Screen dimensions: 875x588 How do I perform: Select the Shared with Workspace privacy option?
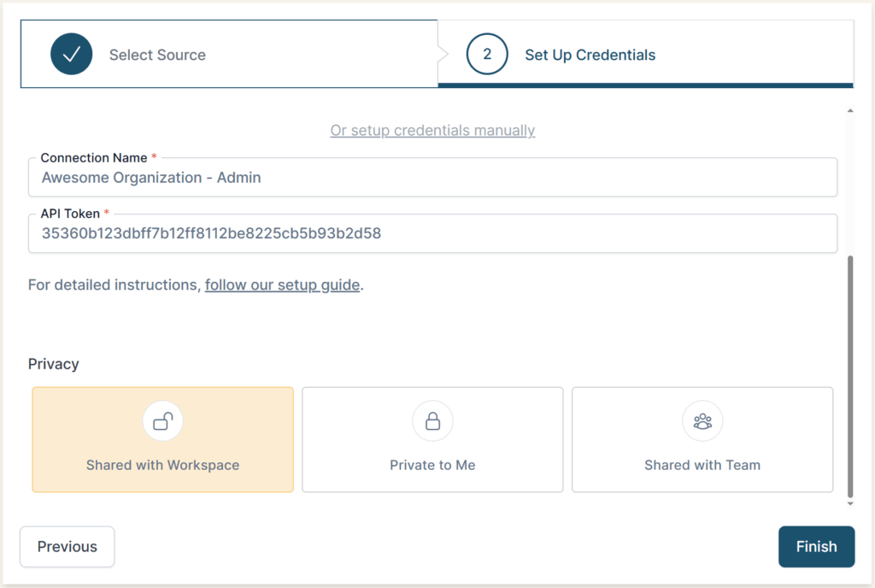(x=162, y=439)
